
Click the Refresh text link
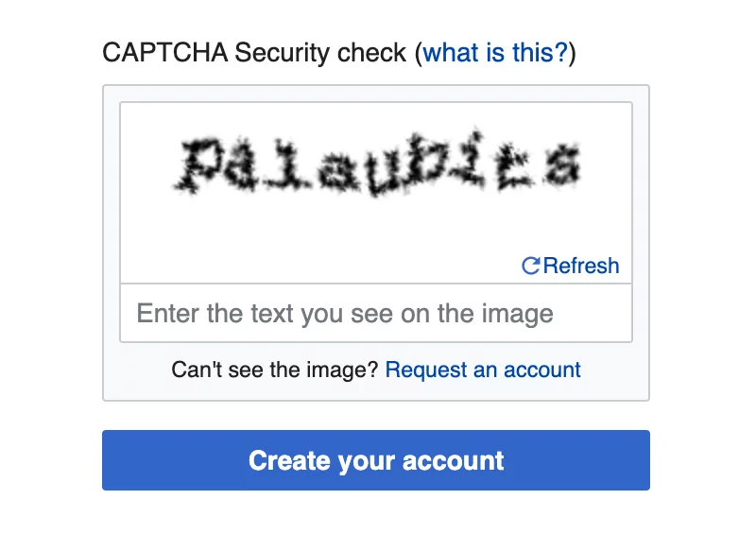[x=581, y=266]
